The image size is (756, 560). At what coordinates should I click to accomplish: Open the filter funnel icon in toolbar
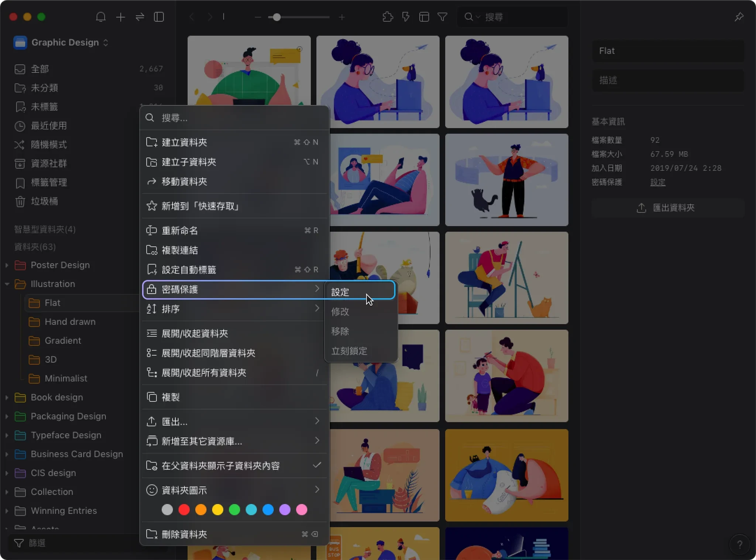coord(442,17)
